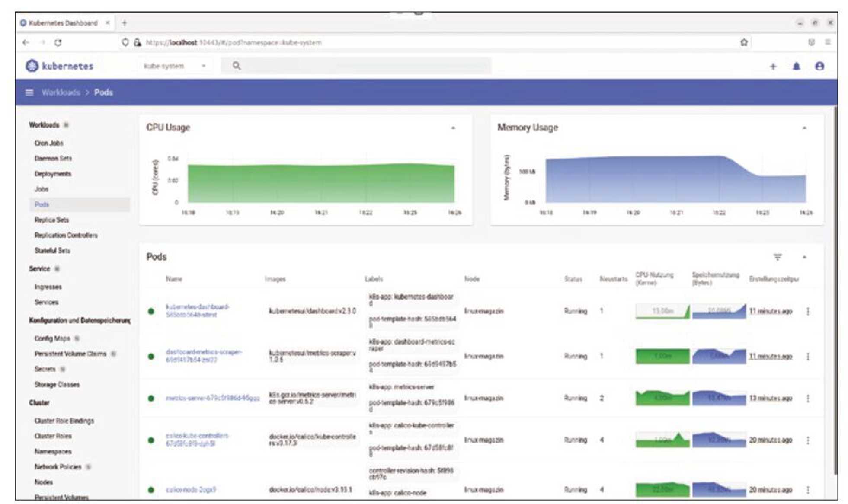Open the notifications bell
Image resolution: width=848 pixels, height=504 pixels.
click(x=796, y=66)
